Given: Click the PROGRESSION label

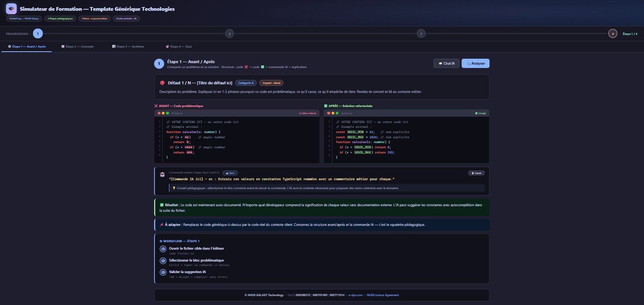Looking at the screenshot, I should [18, 34].
